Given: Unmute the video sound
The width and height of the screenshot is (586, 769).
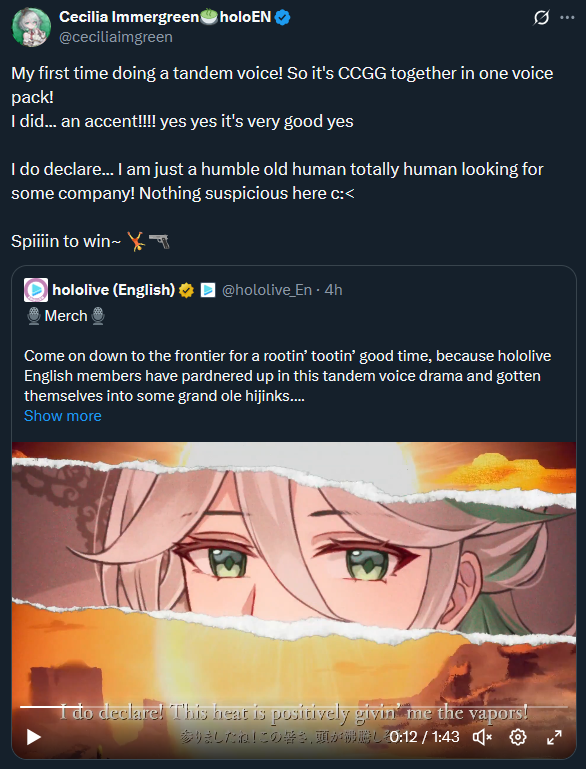Looking at the screenshot, I should click(x=482, y=737).
